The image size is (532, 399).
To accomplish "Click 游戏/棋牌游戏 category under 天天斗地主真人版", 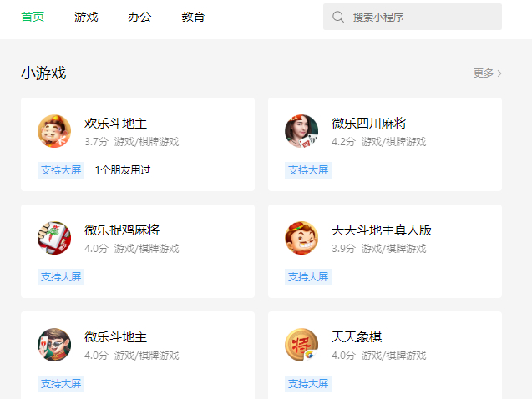I will pyautogui.click(x=393, y=249).
